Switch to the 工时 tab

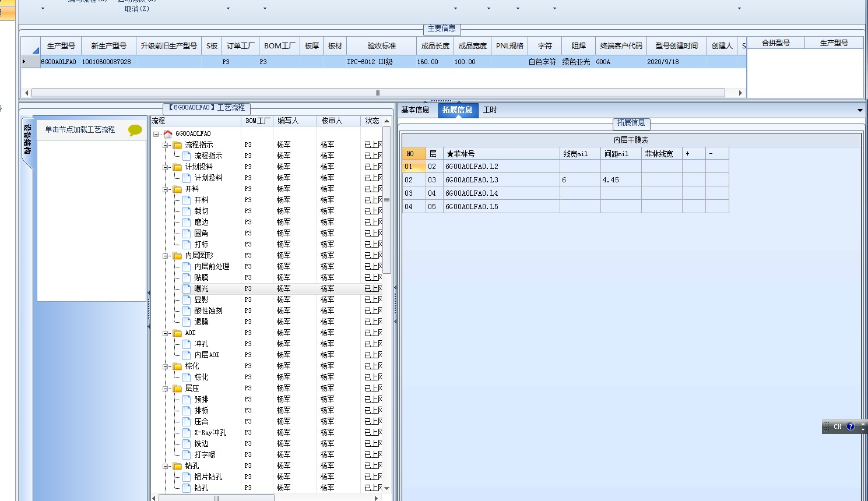click(490, 110)
